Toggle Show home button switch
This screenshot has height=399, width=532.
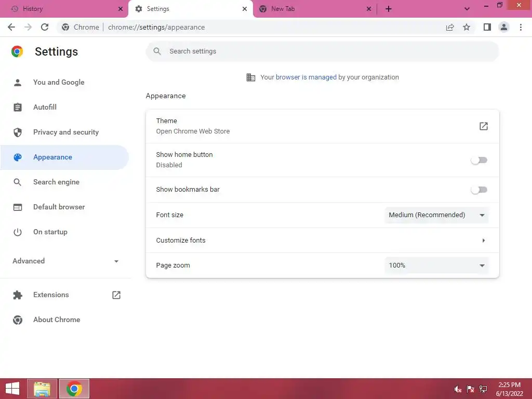point(479,160)
